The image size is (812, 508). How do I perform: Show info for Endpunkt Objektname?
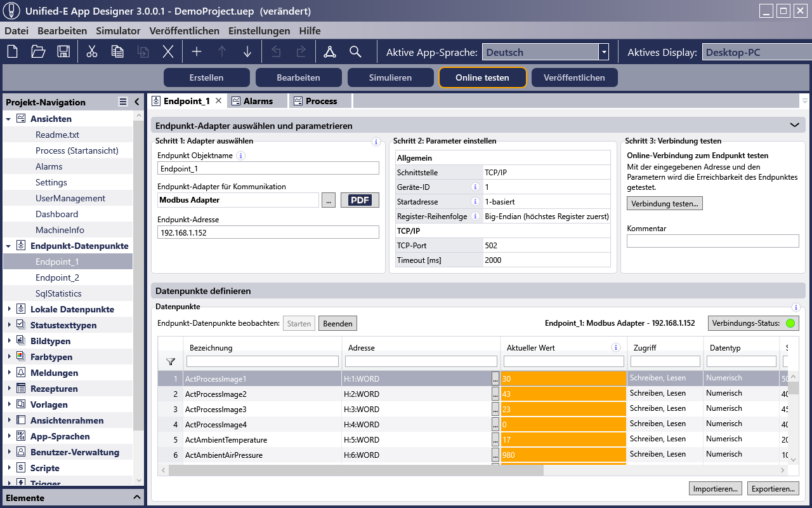[241, 156]
